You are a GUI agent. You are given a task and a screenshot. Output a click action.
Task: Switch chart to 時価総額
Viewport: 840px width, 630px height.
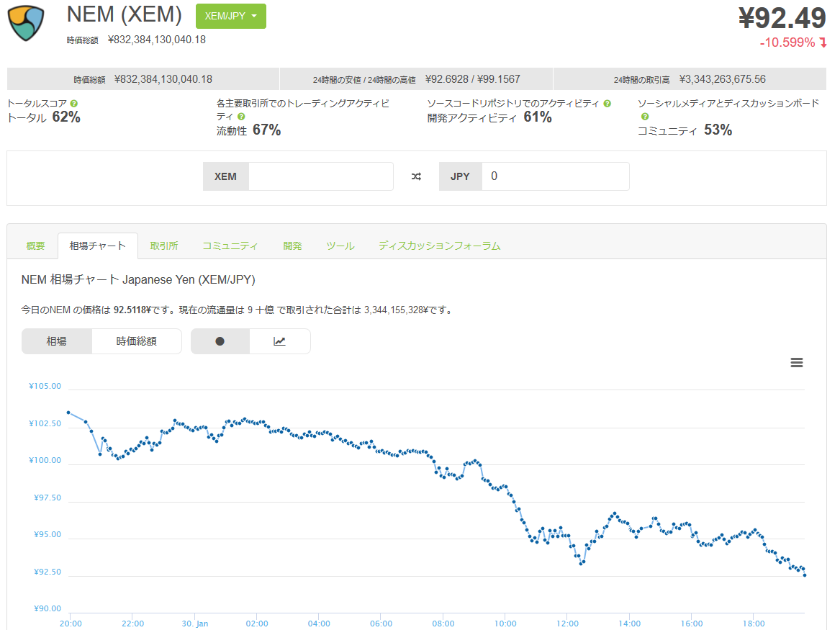pos(137,341)
